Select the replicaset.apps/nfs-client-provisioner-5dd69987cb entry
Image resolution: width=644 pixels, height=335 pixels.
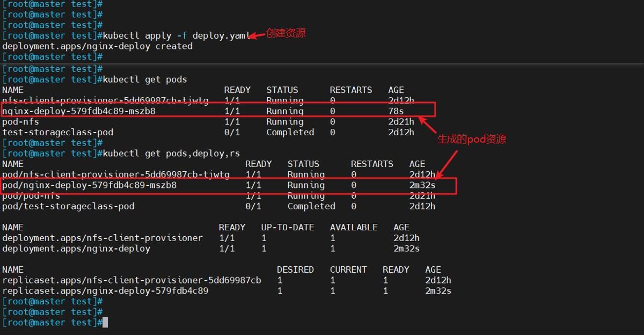pos(131,280)
